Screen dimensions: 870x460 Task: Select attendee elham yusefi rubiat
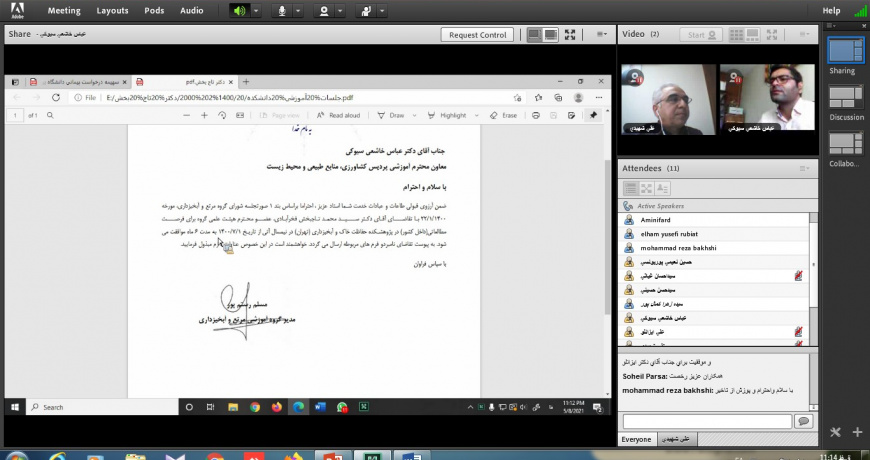click(x=714, y=234)
